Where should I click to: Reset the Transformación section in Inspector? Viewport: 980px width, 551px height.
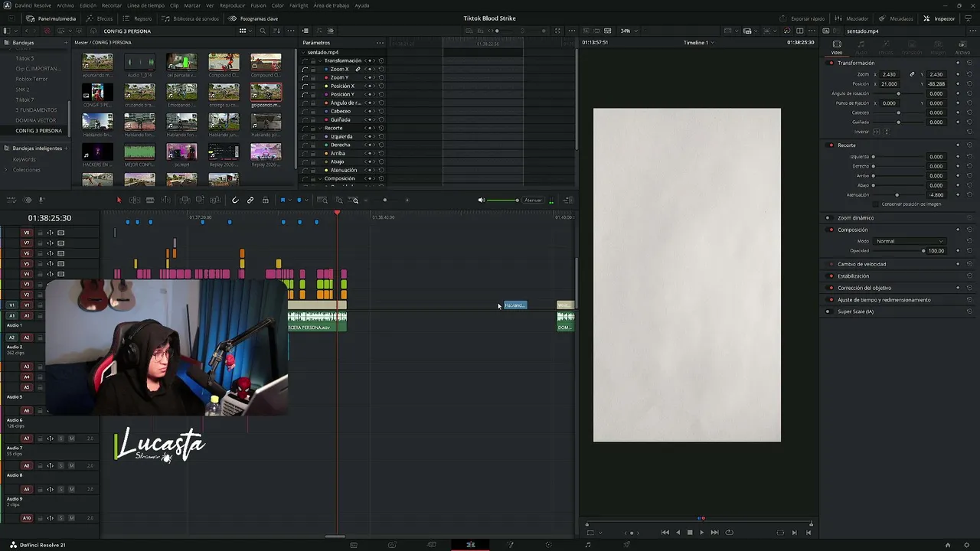tap(969, 63)
